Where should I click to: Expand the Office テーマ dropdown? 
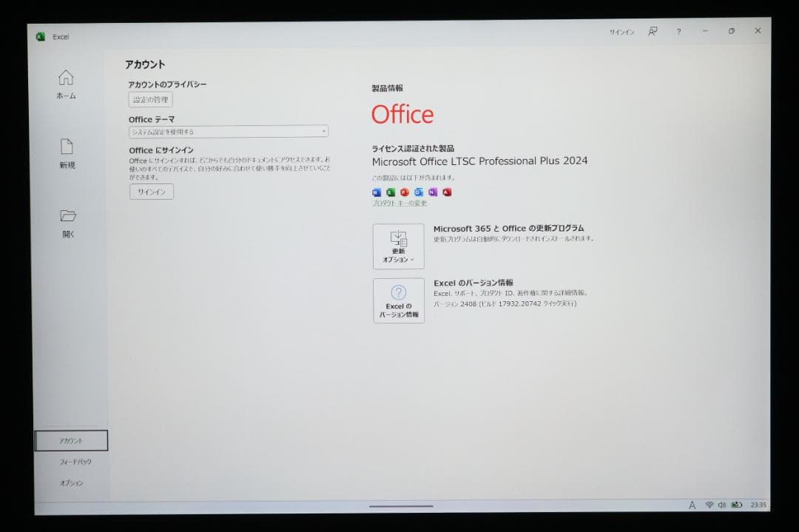[x=229, y=132]
